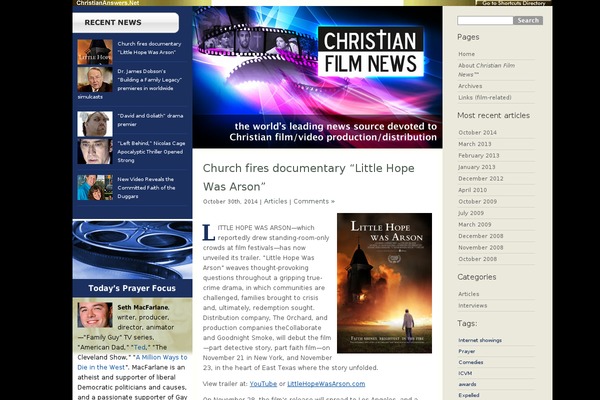Screen dimensions: 600x400
Task: Open the Archives page
Action: coord(470,86)
